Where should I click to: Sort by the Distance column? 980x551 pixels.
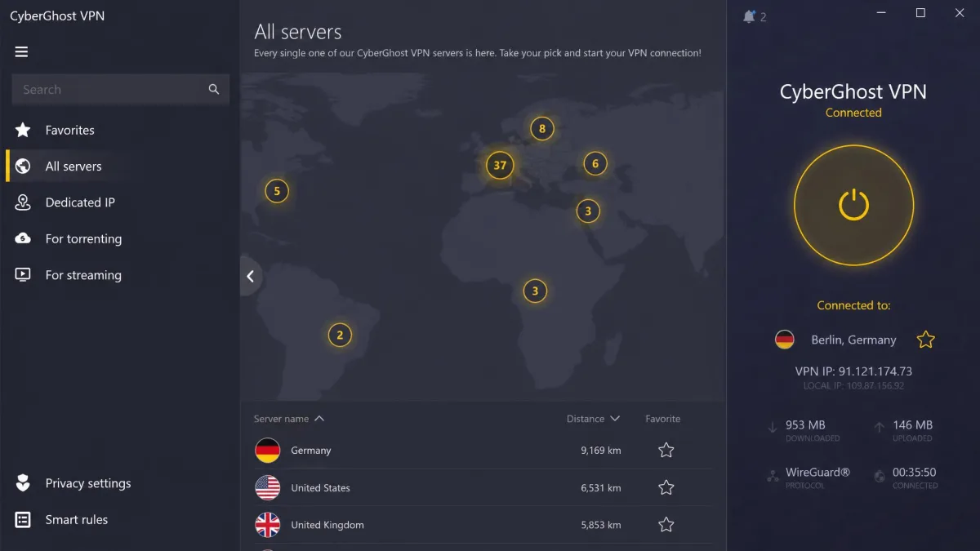pos(593,419)
